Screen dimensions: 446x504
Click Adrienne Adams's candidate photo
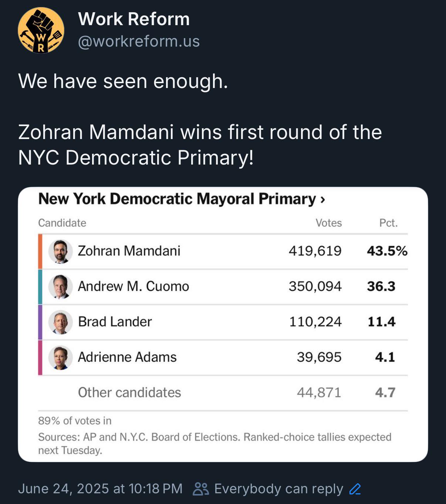click(60, 358)
